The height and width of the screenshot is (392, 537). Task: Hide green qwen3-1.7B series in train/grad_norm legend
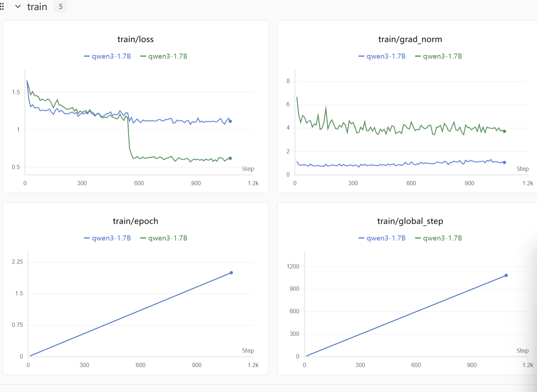pyautogui.click(x=439, y=56)
